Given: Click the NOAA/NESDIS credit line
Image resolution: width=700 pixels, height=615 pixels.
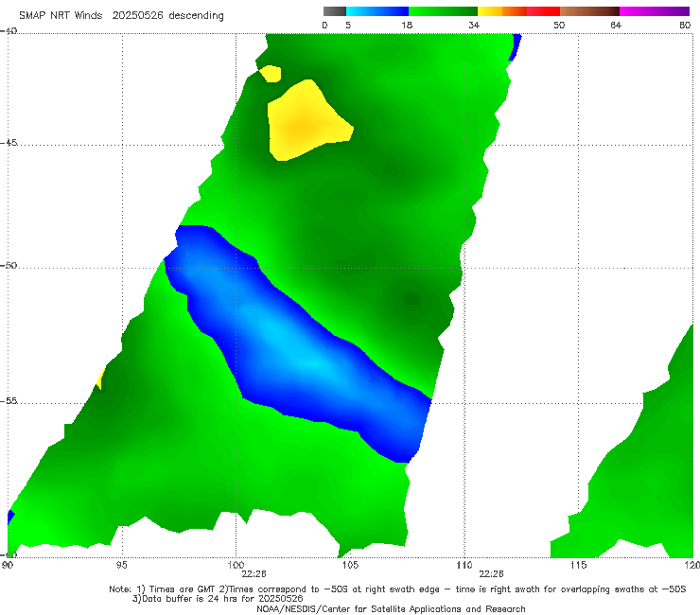Looking at the screenshot, I should point(391,609).
